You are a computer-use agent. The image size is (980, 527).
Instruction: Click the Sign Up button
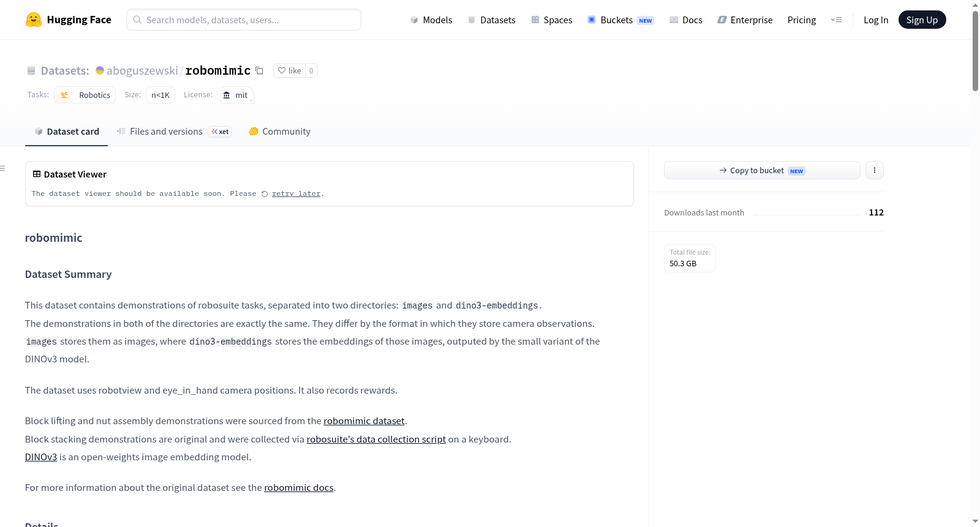tap(922, 20)
